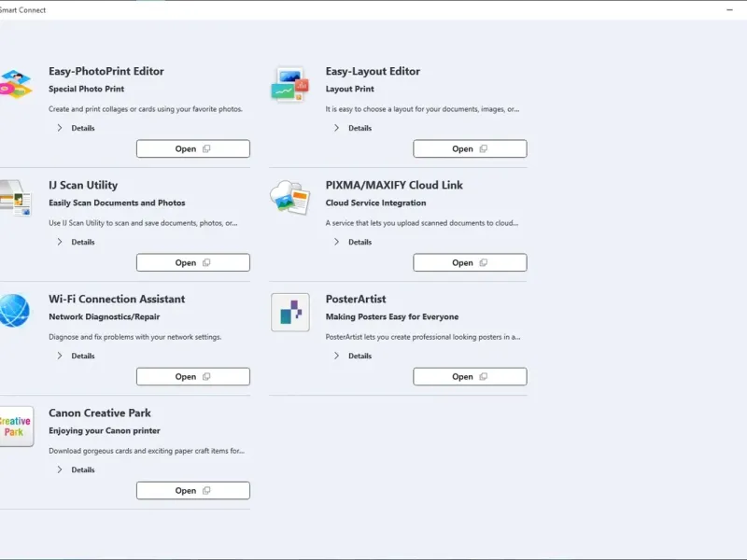The height and width of the screenshot is (560, 747).
Task: Click 'Easily Scan Documents and Photos' subtitle
Action: [x=117, y=203]
